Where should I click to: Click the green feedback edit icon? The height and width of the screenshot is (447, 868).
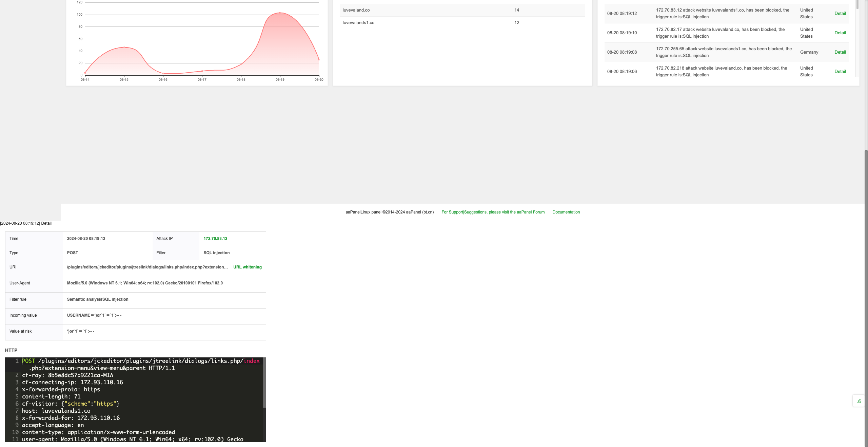[x=859, y=401]
